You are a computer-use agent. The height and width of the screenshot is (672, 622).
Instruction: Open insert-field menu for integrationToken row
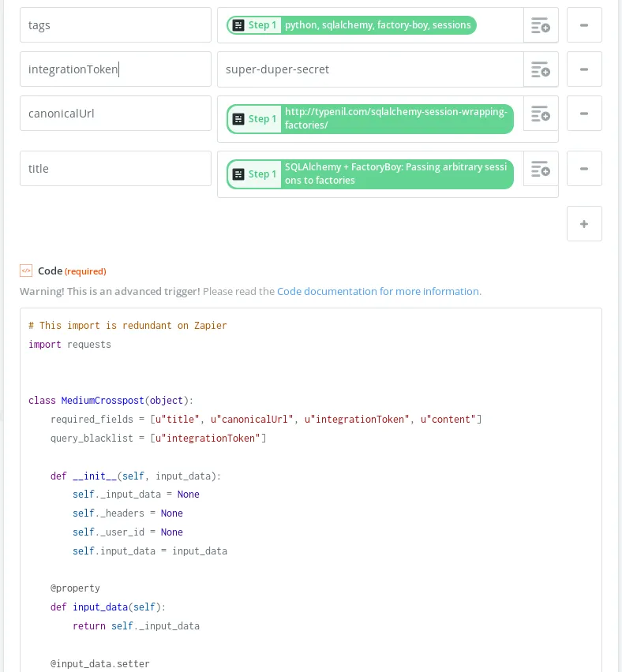[x=541, y=69]
